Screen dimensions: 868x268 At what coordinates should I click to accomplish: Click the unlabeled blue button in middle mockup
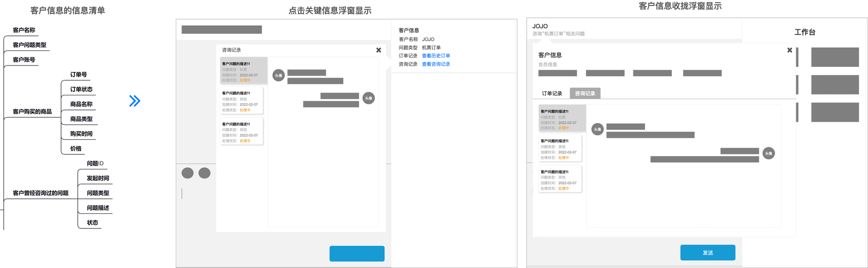pos(357,254)
